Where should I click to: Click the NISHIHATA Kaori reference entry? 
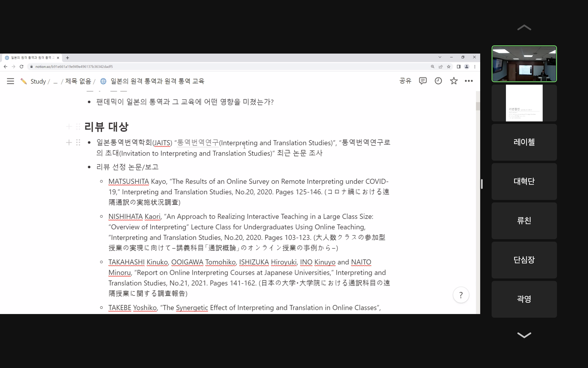247,232
